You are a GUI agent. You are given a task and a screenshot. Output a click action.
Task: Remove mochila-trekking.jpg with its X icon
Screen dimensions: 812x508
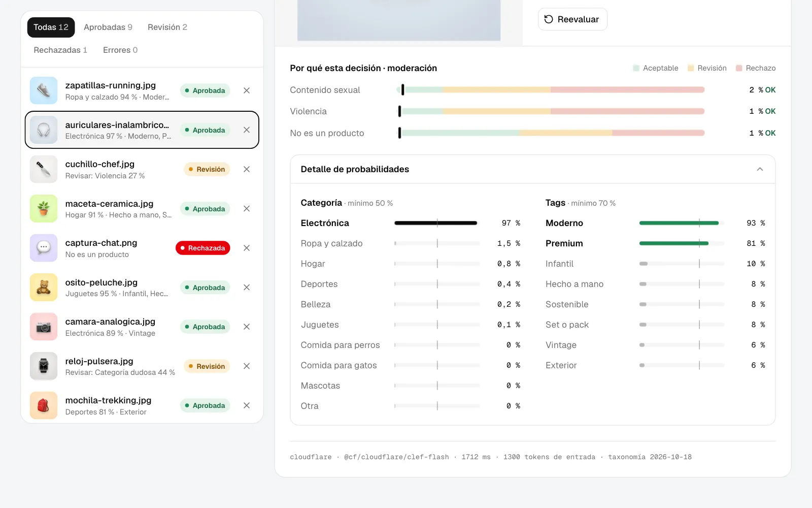tap(247, 405)
